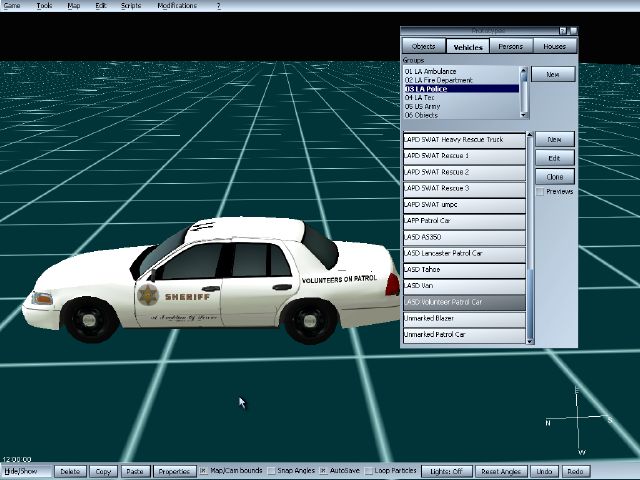Switch to the Persons tab
Image resolution: width=640 pixels, height=480 pixels.
(x=511, y=47)
